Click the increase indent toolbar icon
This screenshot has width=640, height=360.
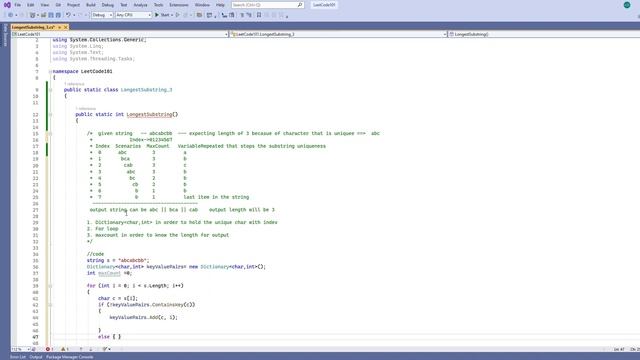point(249,15)
